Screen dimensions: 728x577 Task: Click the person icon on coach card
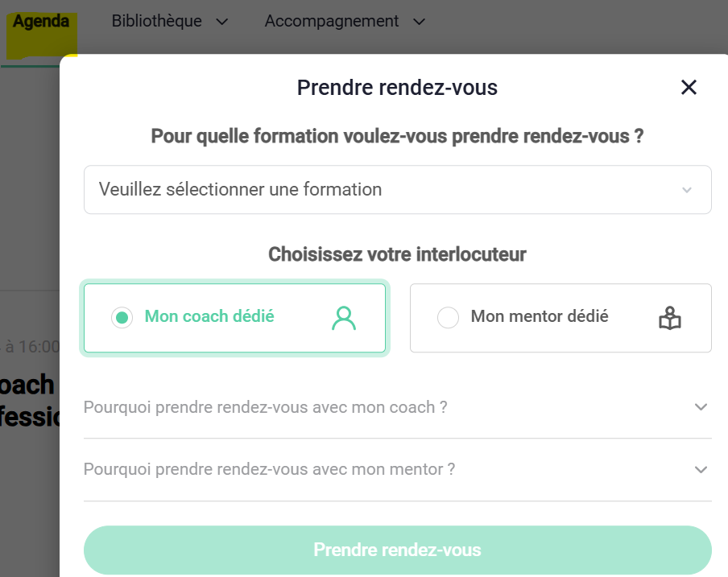coord(344,319)
